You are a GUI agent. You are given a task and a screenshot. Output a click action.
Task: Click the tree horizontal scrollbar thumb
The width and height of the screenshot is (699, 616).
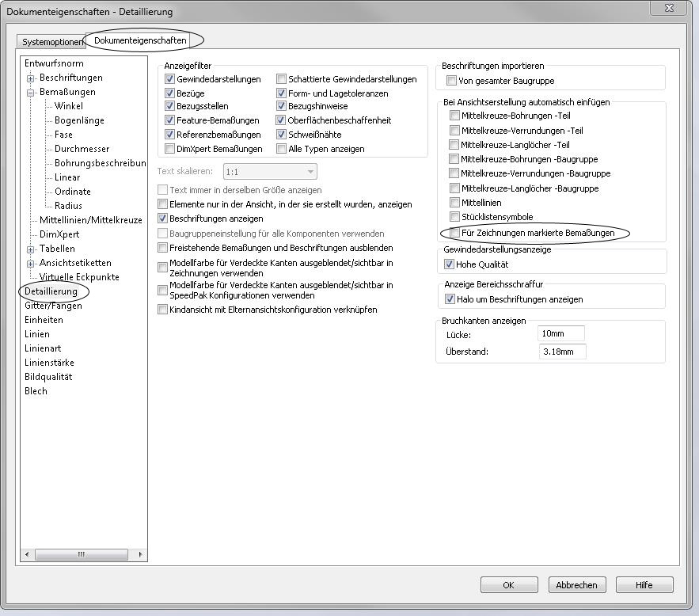coord(82,554)
